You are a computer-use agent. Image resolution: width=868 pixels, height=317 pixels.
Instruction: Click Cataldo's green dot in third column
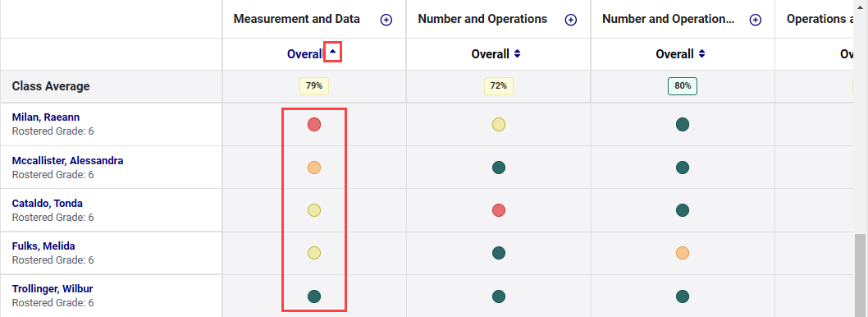683,210
